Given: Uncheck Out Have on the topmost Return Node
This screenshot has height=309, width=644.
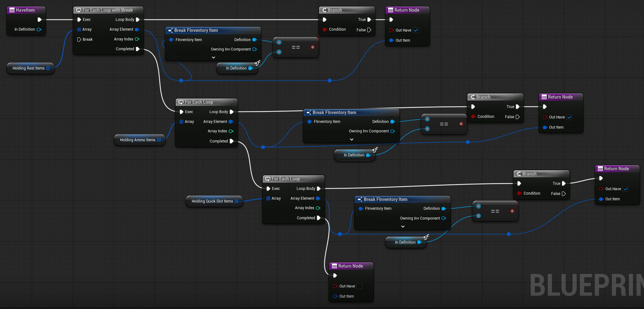Looking at the screenshot, I should [x=416, y=30].
